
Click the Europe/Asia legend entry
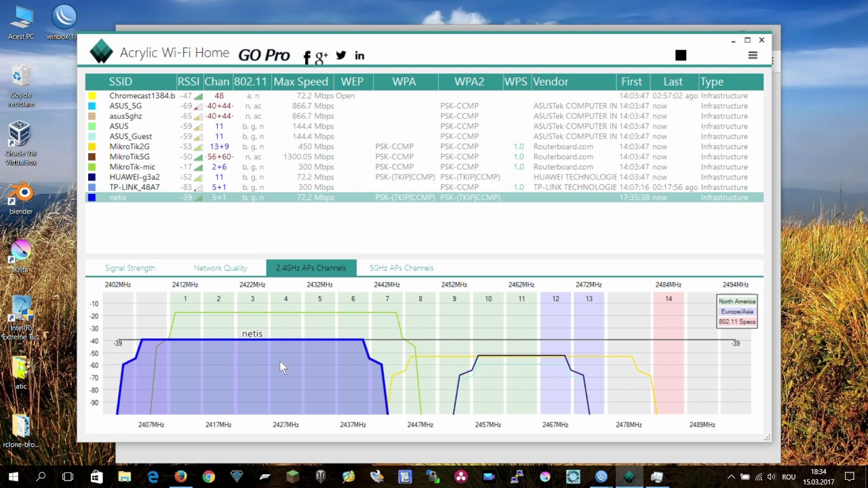pyautogui.click(x=737, y=312)
